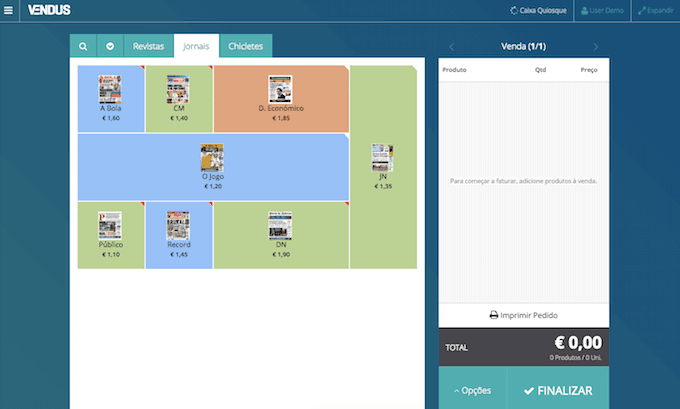Image resolution: width=680 pixels, height=409 pixels.
Task: Open the hamburger menu icon
Action: click(8, 10)
